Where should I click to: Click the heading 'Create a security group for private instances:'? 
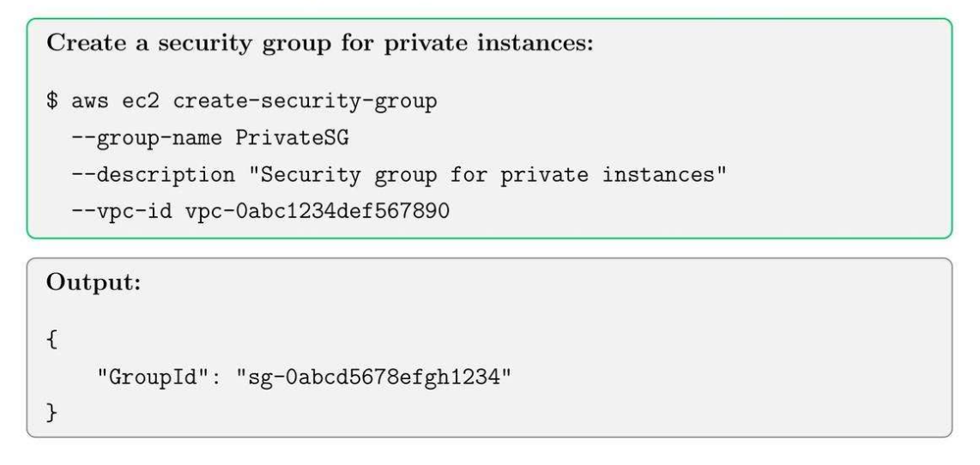coord(319,45)
